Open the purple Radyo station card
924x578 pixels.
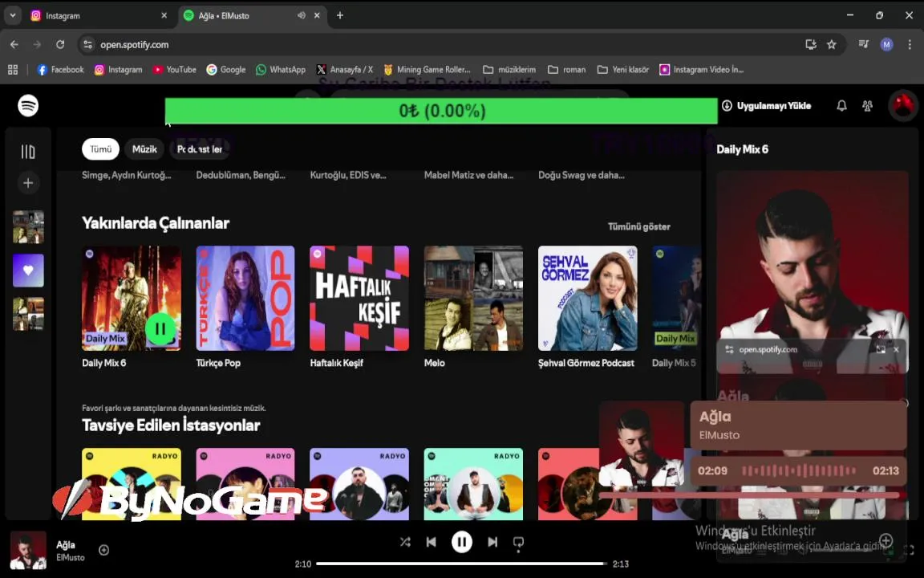point(359,483)
